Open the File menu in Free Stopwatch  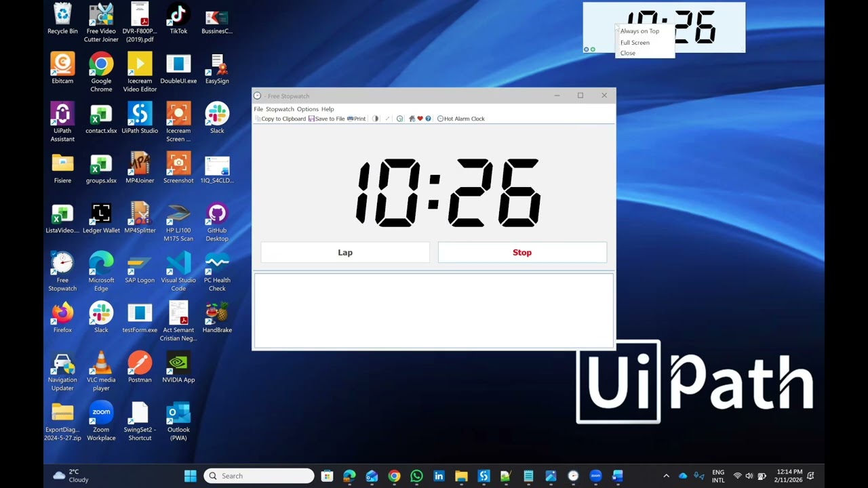click(258, 109)
